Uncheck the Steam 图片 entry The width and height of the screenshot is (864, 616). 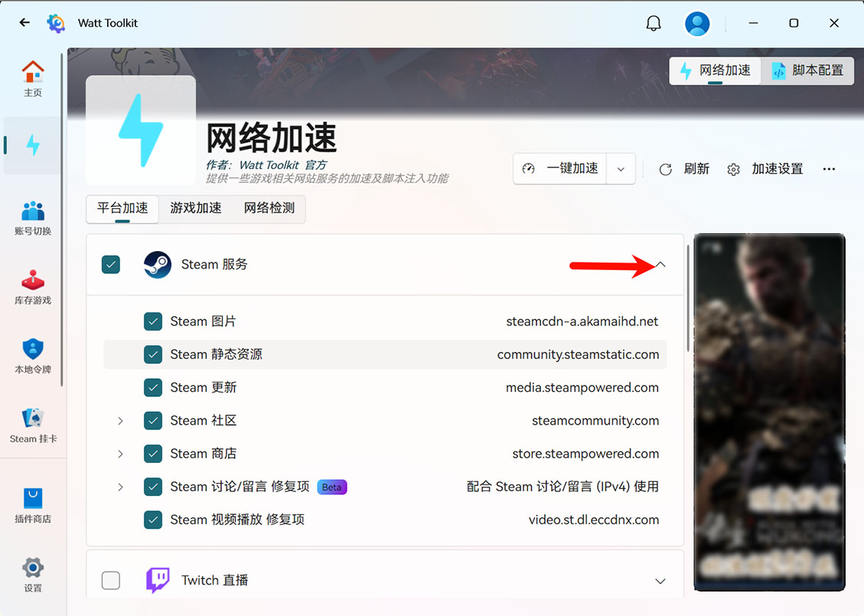(153, 321)
